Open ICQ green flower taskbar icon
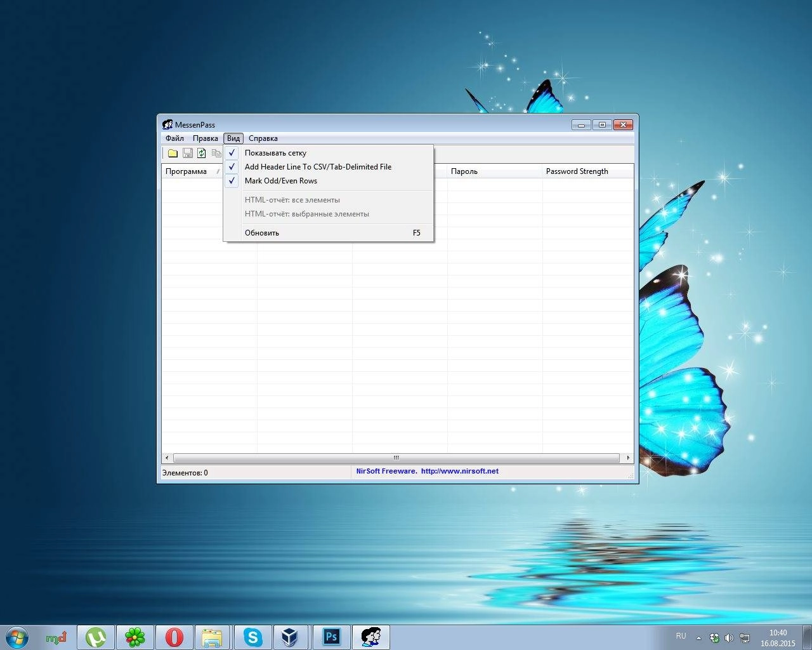Viewport: 812px width, 650px height. pyautogui.click(x=135, y=637)
